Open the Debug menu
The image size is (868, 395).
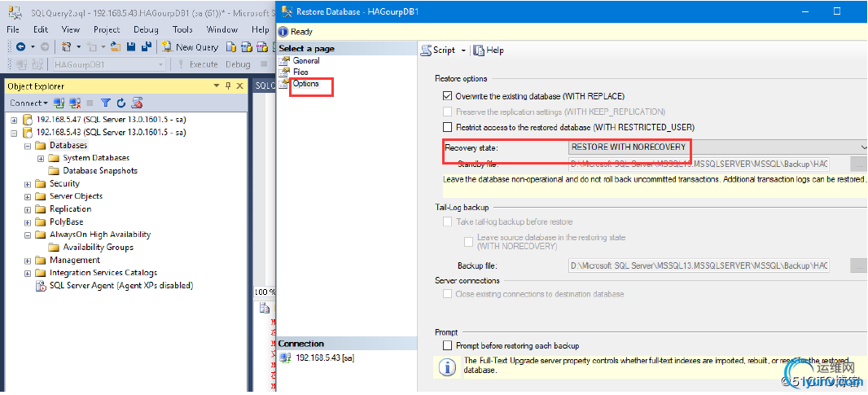click(146, 29)
